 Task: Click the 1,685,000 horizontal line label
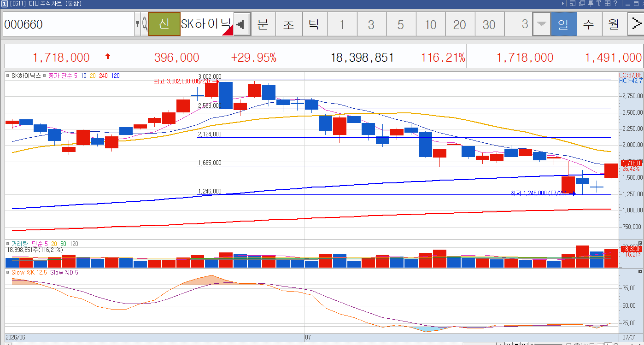[x=210, y=163]
